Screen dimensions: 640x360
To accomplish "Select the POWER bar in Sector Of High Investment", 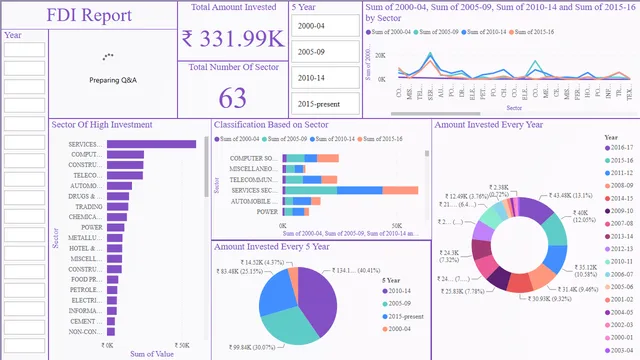I will 116,228.
